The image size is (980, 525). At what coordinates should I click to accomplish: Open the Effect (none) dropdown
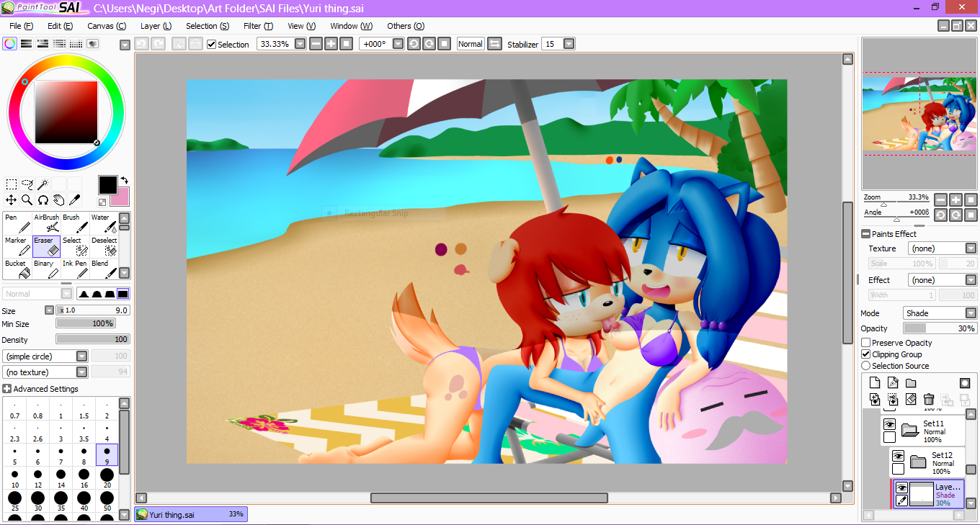971,280
